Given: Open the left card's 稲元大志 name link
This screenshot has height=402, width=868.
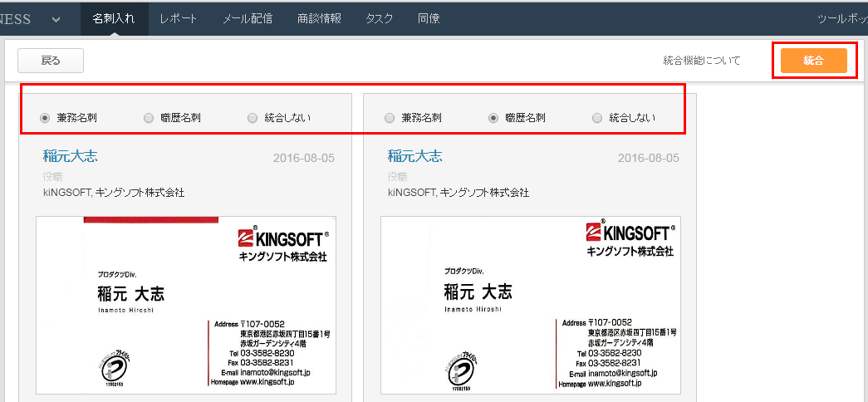Looking at the screenshot, I should (x=71, y=156).
